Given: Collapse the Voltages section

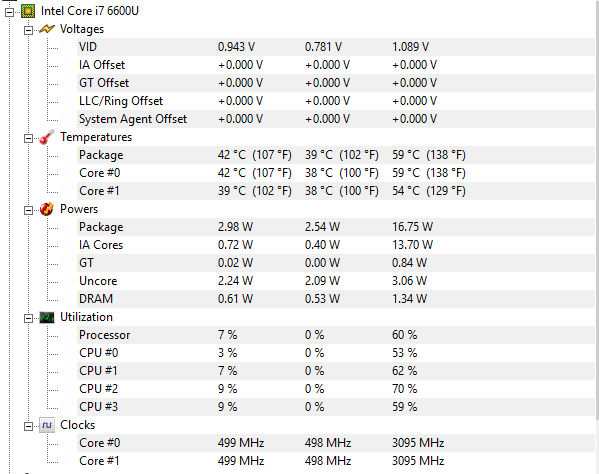Looking at the screenshot, I should click(28, 30).
